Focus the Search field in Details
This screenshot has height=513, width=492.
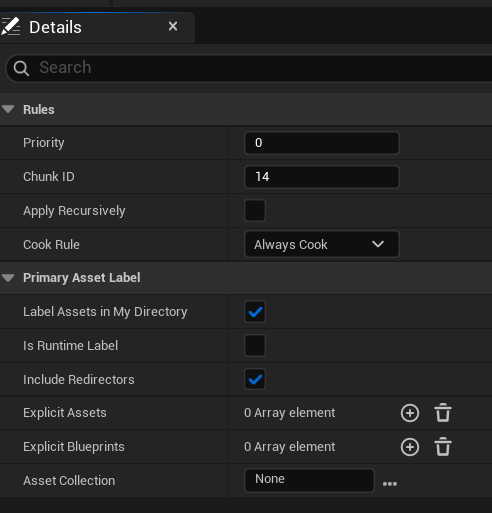(x=249, y=68)
